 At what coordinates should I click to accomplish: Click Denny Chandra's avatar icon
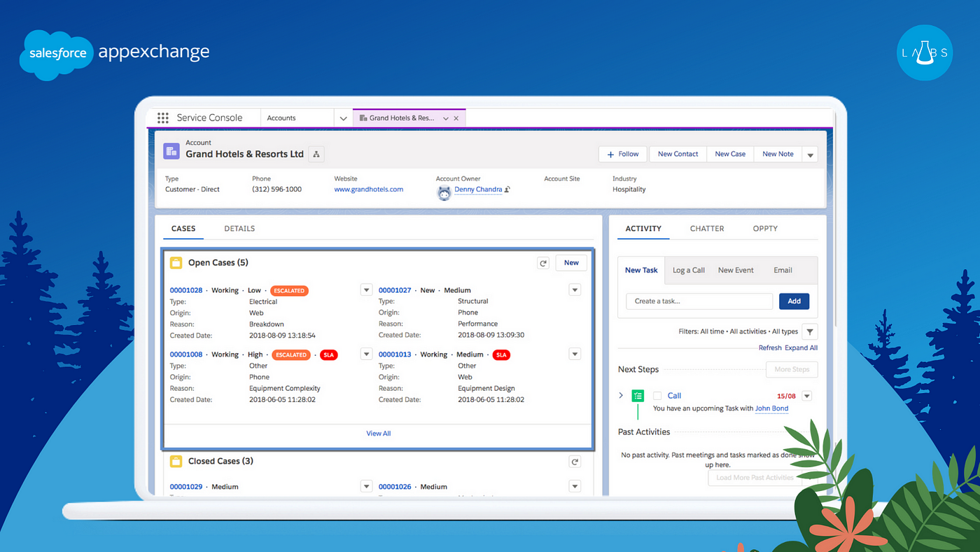tap(444, 193)
